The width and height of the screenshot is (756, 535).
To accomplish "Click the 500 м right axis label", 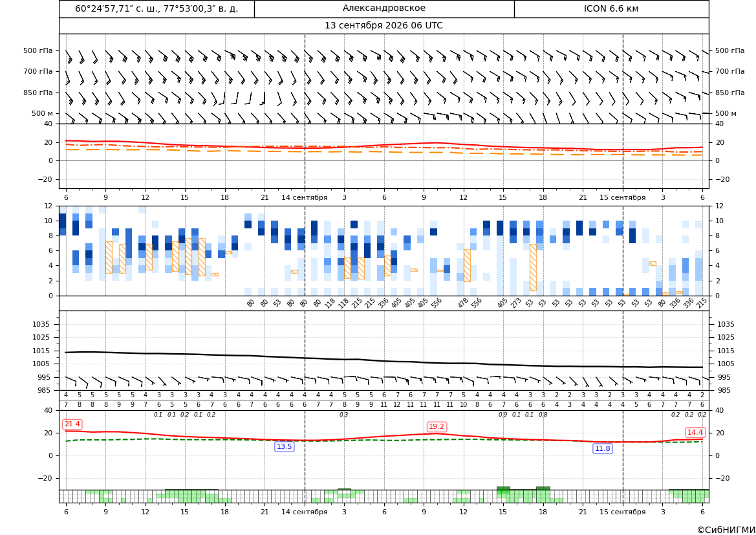I will pyautogui.click(x=726, y=113).
